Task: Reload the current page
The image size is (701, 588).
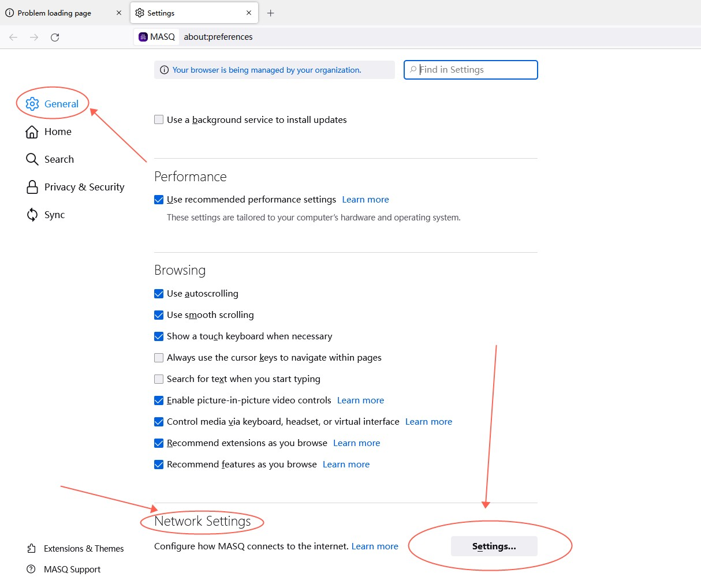Action: [x=55, y=37]
